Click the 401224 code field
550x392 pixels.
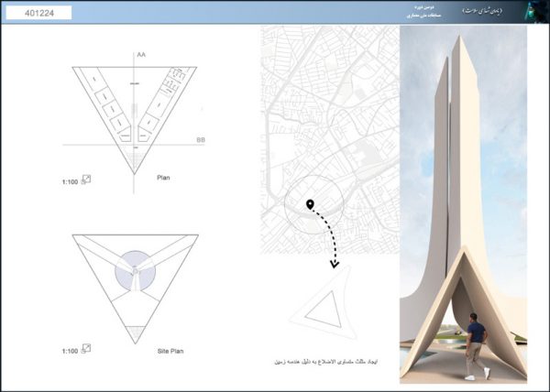[x=36, y=14]
